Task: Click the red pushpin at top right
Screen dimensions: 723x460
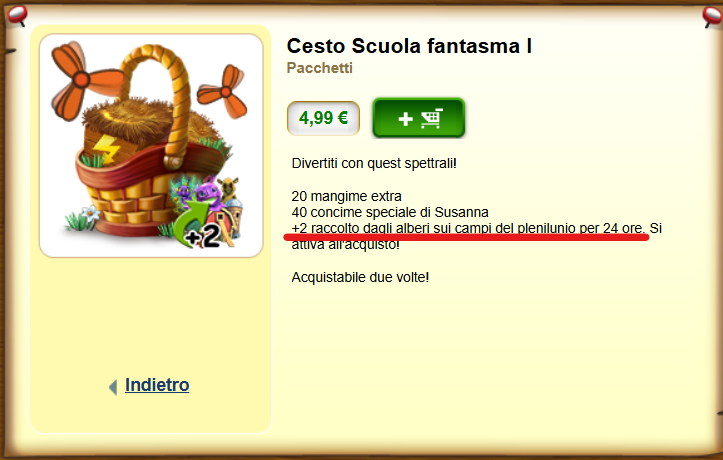Action: (x=712, y=18)
